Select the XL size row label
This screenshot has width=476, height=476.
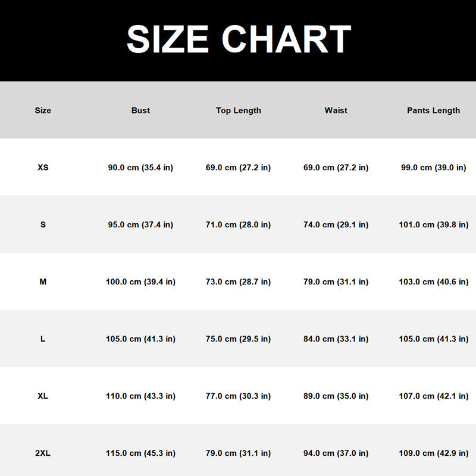click(x=43, y=396)
